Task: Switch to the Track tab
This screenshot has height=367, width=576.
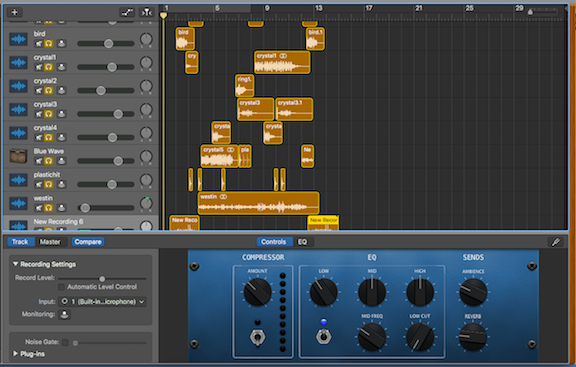Action: 20,242
